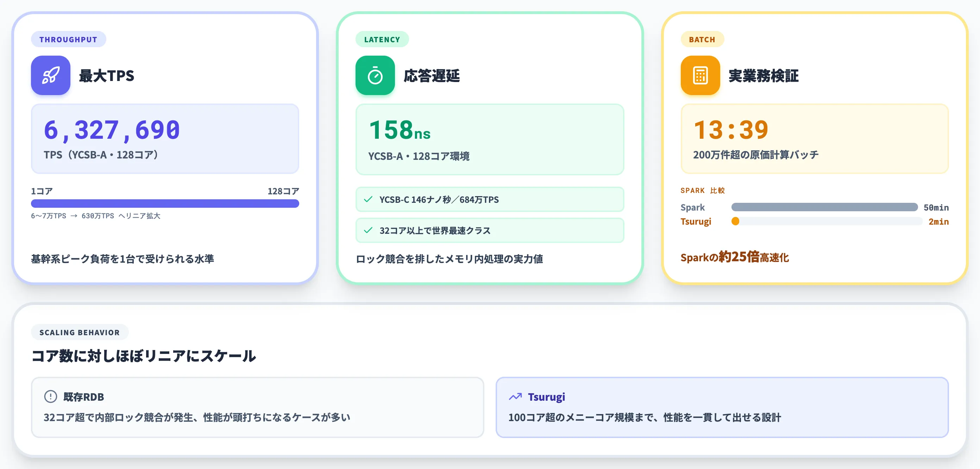Click the warning circle icon next to 既存RDB

[51, 397]
